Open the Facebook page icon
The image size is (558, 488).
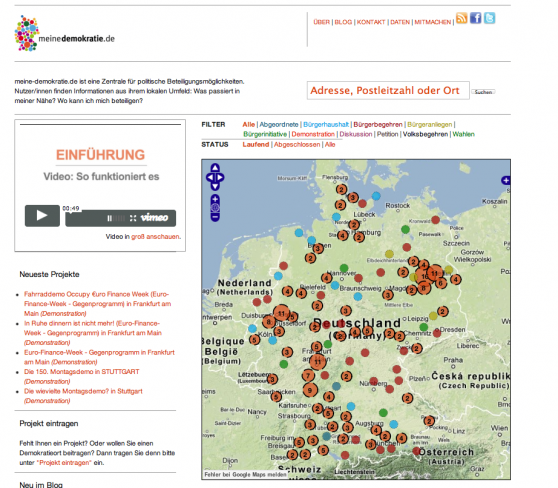[x=475, y=18]
